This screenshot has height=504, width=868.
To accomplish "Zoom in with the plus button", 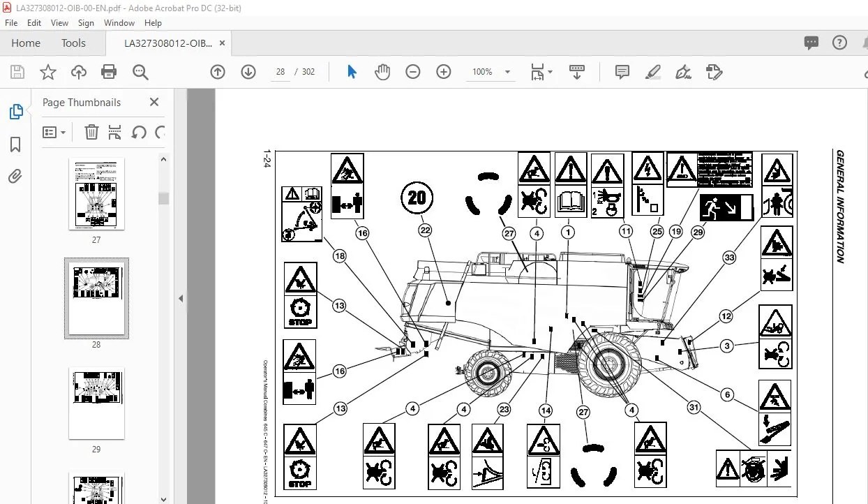I will (444, 72).
